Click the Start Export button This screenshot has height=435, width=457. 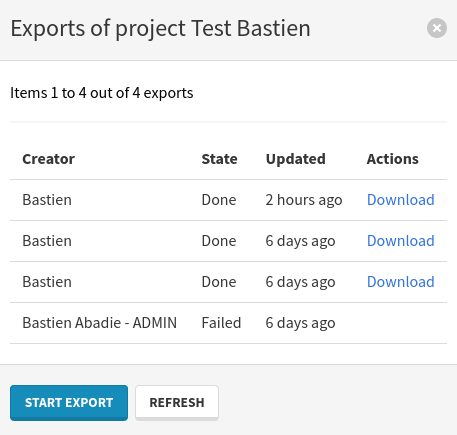coord(69,403)
